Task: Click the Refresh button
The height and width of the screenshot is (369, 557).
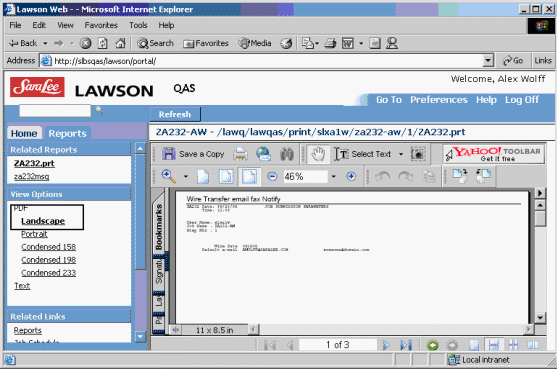Action: tap(175, 114)
